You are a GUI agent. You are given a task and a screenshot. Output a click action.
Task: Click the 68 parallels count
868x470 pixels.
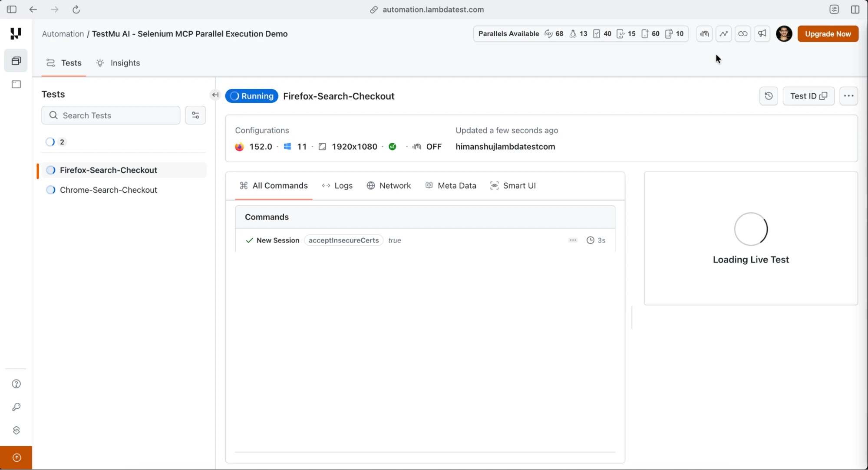click(559, 34)
